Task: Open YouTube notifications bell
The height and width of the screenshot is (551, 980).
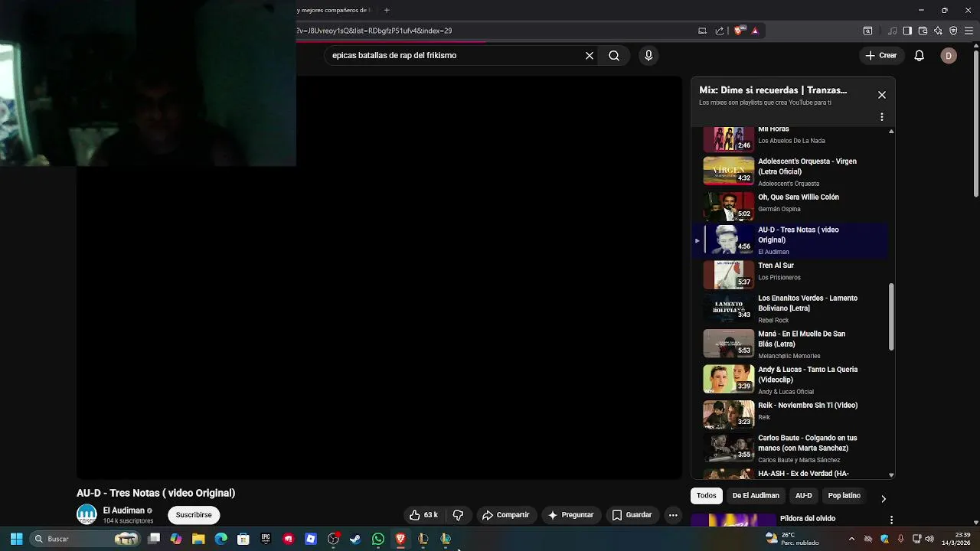Action: [x=920, y=55]
